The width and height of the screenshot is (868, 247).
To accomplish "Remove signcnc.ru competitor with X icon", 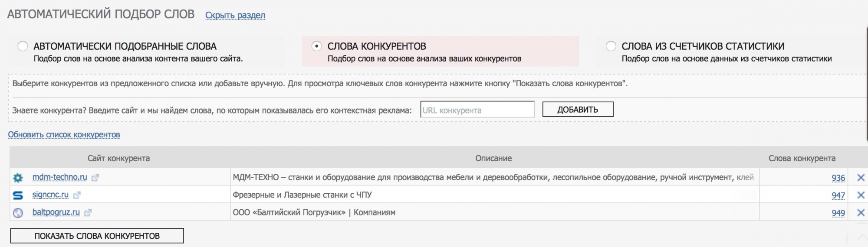I will 861,195.
